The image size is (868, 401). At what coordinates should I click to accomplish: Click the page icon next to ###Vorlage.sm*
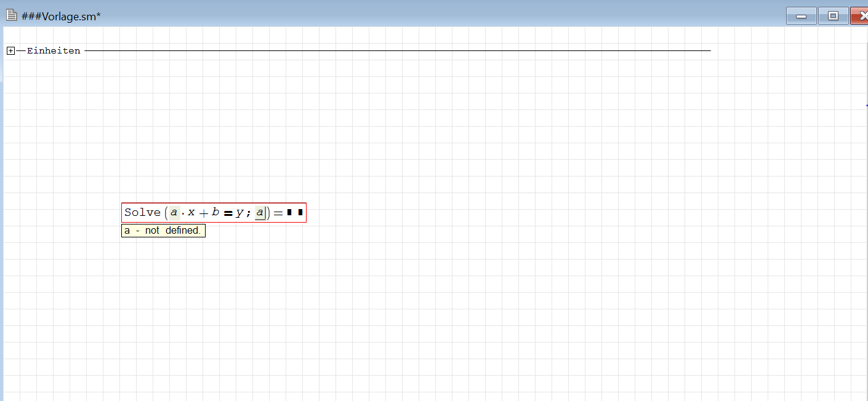point(11,14)
